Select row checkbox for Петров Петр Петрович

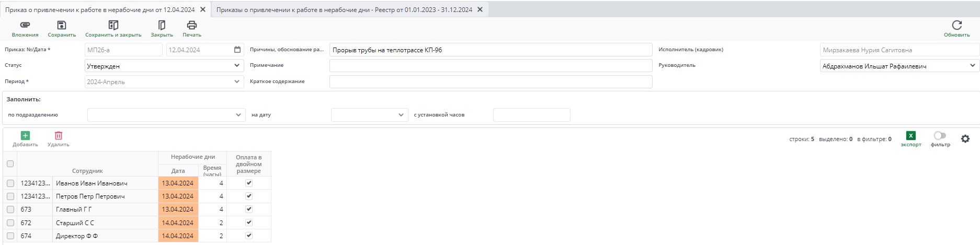coord(10,196)
